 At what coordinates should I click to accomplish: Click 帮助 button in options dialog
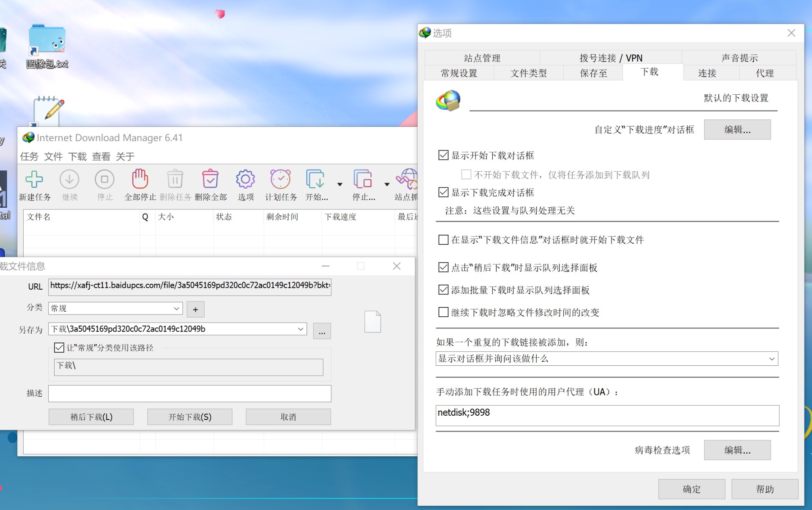(765, 489)
